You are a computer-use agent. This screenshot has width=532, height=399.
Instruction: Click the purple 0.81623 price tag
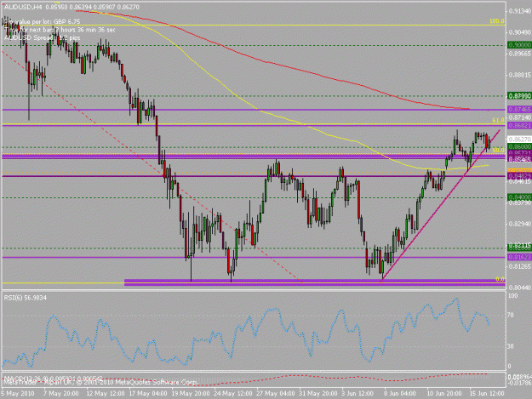[x=519, y=257]
